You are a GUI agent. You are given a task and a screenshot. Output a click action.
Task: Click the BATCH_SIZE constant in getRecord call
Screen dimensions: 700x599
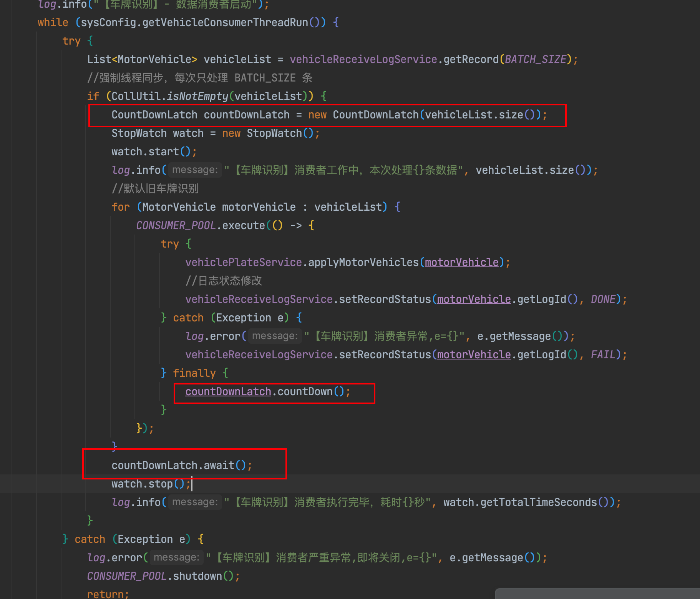click(536, 59)
